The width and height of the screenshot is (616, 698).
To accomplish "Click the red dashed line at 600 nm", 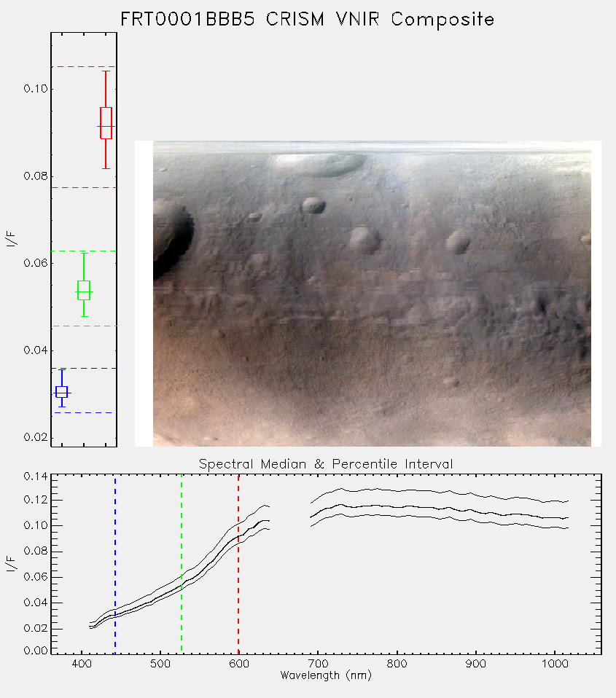I will pos(238,564).
